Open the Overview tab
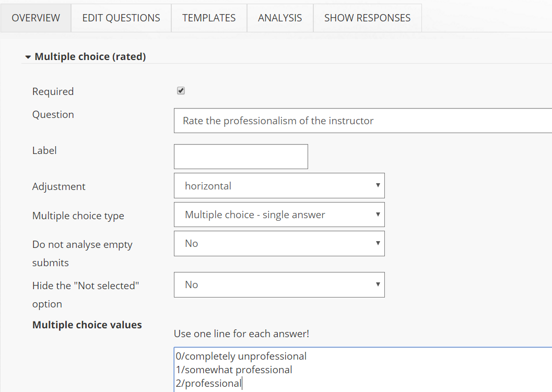The height and width of the screenshot is (392, 552). (36, 18)
